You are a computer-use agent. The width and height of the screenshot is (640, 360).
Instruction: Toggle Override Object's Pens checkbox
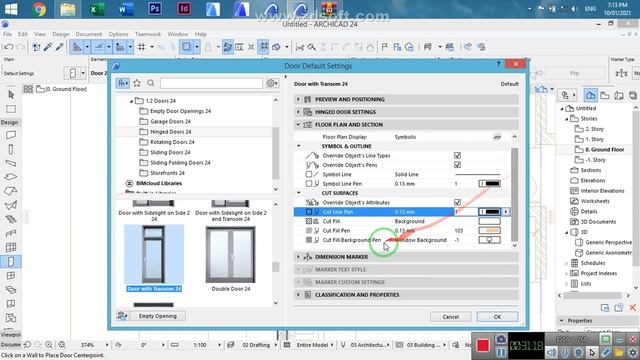[x=457, y=165]
